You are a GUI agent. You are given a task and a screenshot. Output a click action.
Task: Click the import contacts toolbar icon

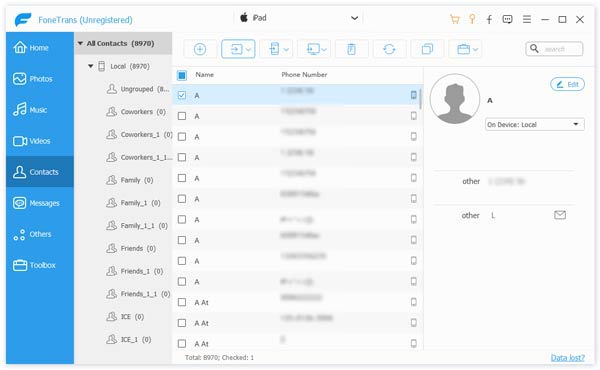tap(236, 49)
